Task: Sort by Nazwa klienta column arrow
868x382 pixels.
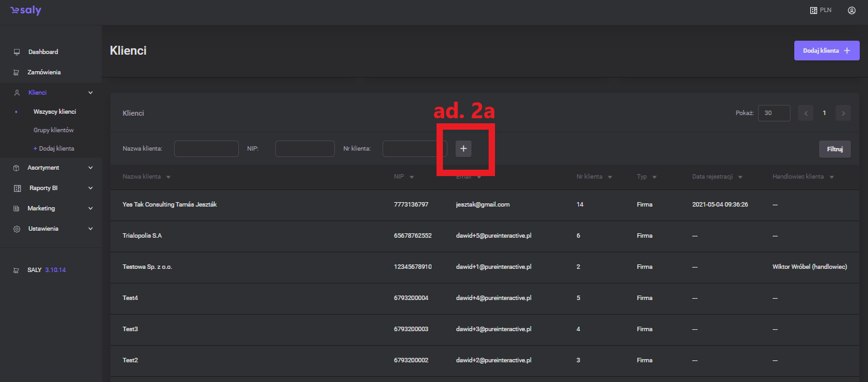Action: click(x=168, y=177)
